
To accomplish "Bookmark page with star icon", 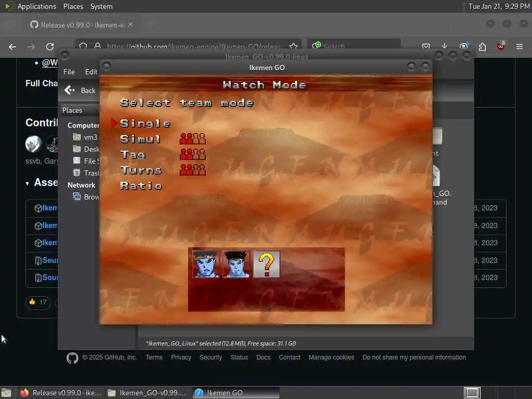I will tap(294, 46).
